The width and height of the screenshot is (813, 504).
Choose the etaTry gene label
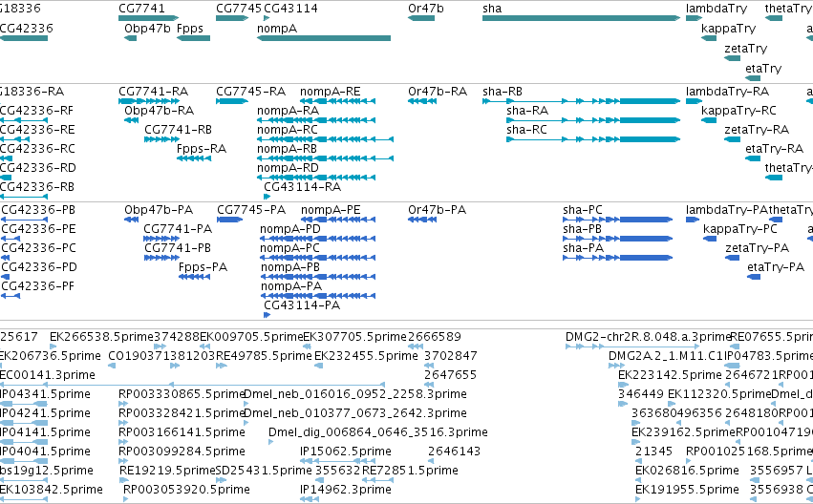763,69
